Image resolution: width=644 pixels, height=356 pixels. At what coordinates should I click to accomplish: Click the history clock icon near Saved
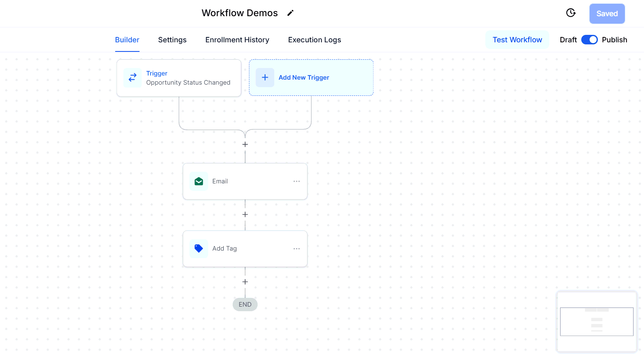pos(570,13)
